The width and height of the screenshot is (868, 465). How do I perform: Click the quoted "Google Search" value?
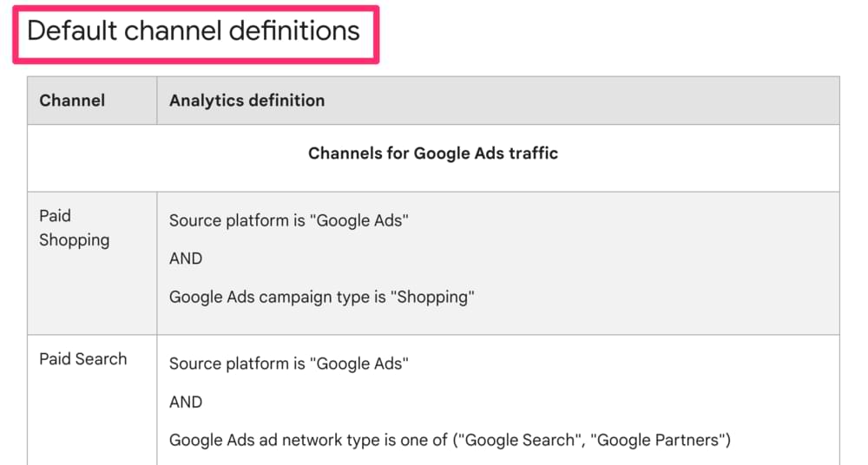518,440
